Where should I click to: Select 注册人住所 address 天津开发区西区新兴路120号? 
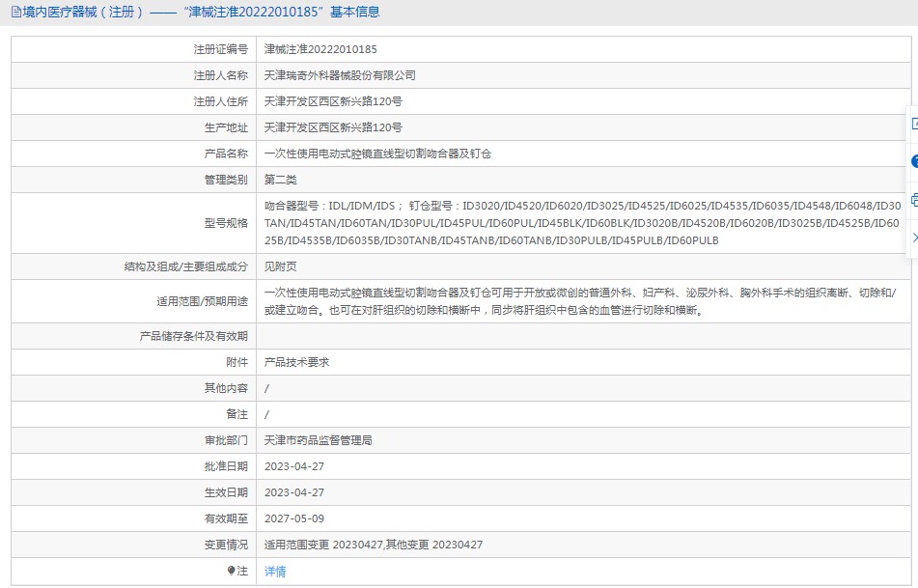click(333, 101)
